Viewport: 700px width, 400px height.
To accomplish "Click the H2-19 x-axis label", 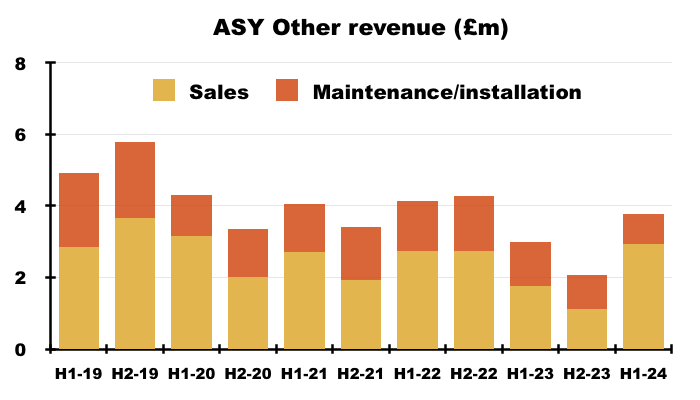I will (135, 375).
